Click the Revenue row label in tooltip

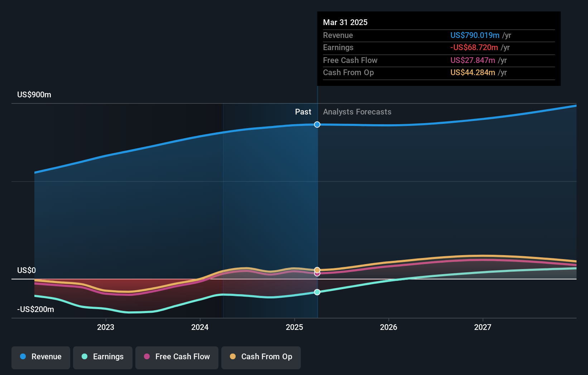pyautogui.click(x=338, y=35)
